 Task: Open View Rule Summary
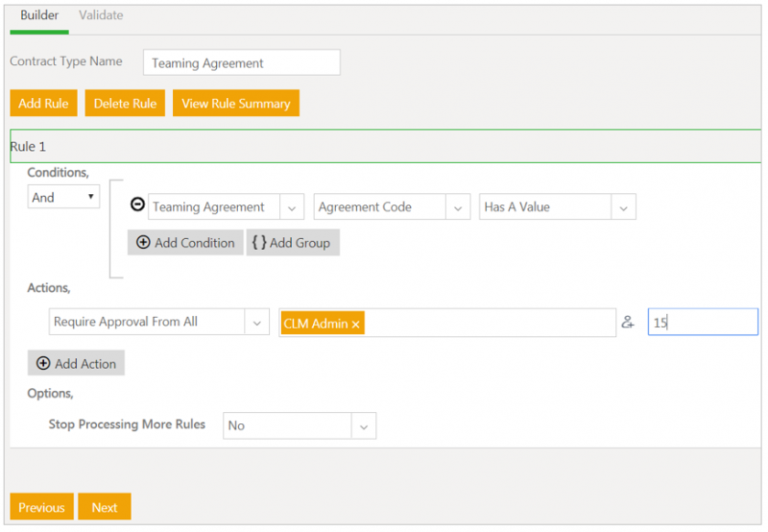click(235, 104)
